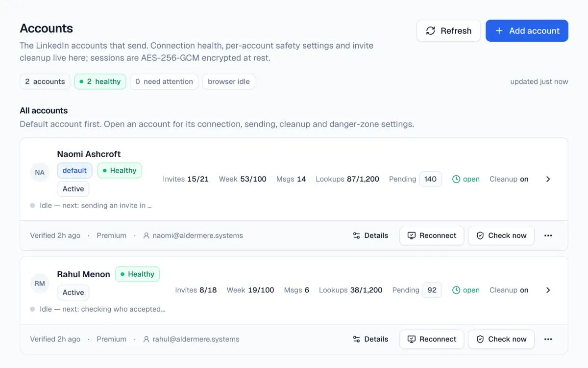The height and width of the screenshot is (368, 588).
Task: Click person icon beside rahul@aldermere.systems
Action: 146,339
